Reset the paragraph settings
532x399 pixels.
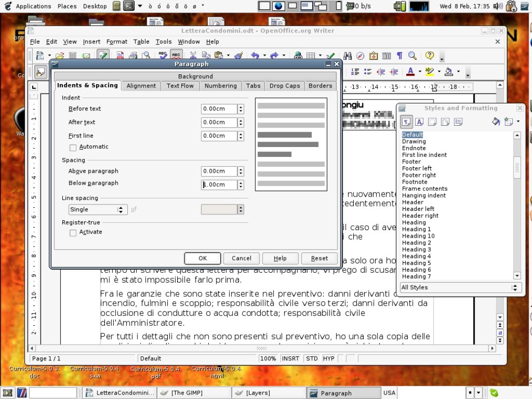319,258
